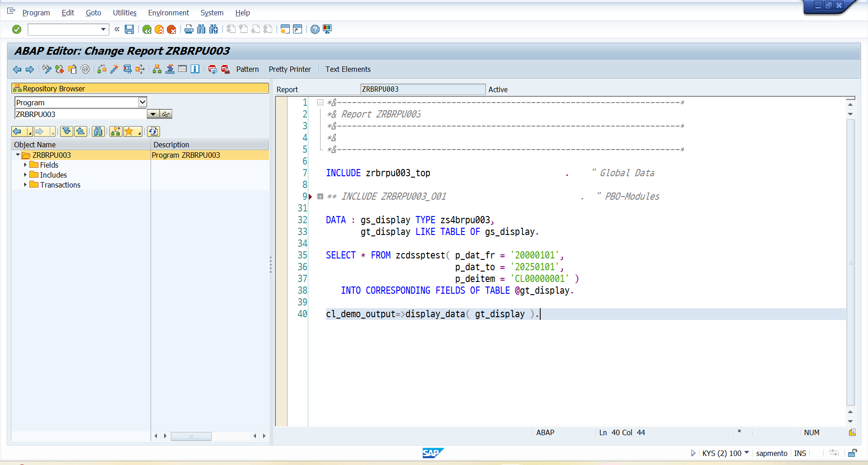Open the Program object type dropdown
Viewport: 868px width, 465px height.
(142, 102)
